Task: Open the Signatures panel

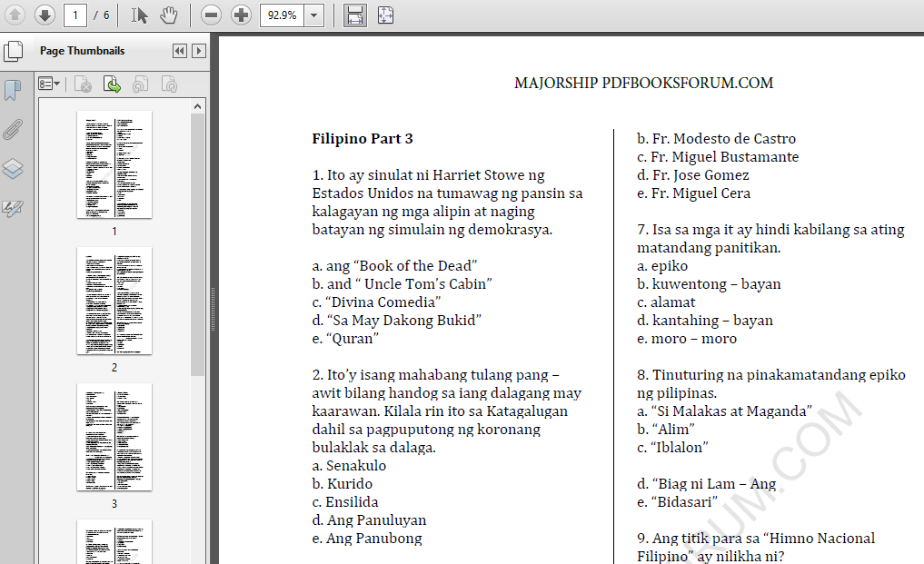Action: [x=13, y=208]
